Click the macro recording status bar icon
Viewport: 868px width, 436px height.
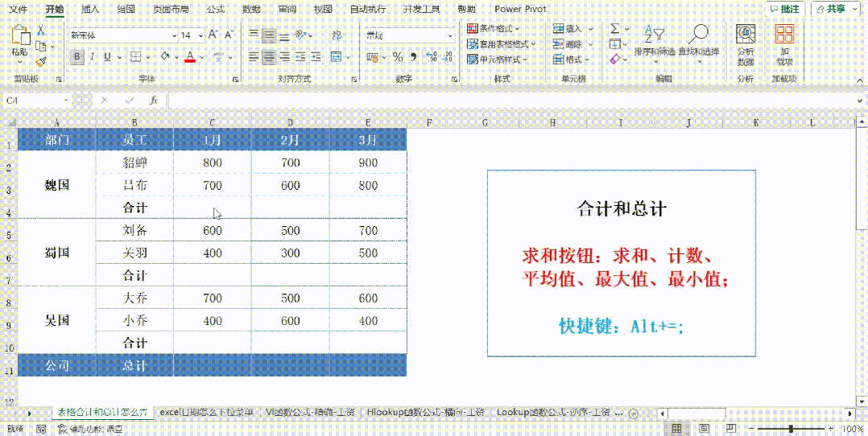click(41, 429)
